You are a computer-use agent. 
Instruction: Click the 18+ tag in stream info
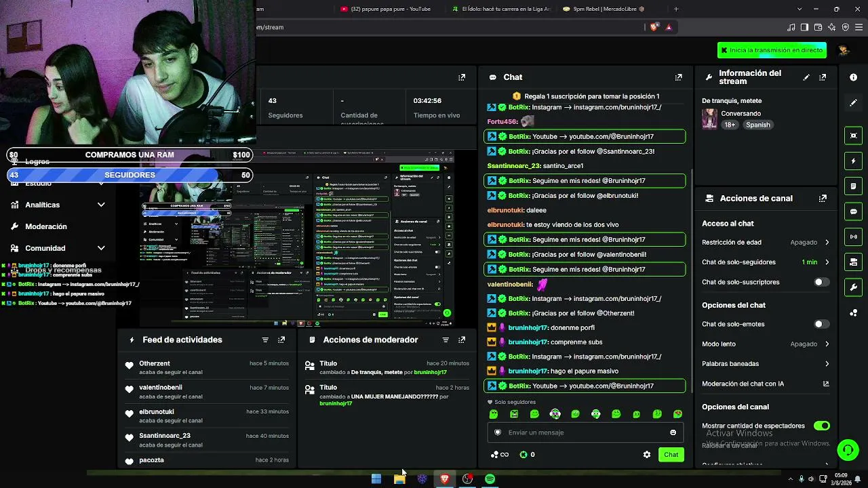pos(730,125)
